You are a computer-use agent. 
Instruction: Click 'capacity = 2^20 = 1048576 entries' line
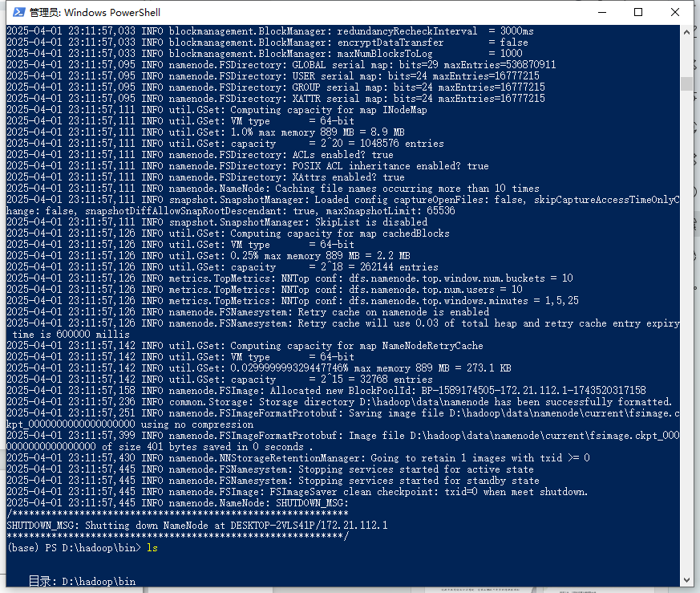point(225,144)
